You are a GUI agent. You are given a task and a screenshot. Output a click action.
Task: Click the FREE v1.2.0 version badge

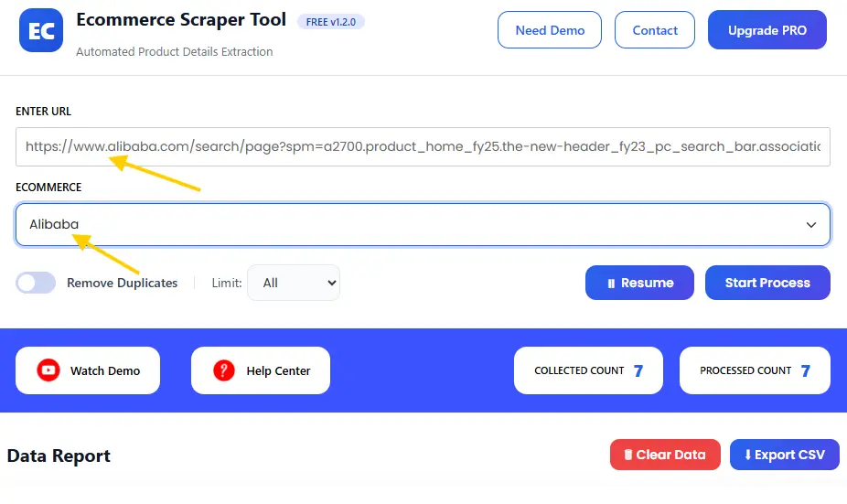[x=330, y=22]
